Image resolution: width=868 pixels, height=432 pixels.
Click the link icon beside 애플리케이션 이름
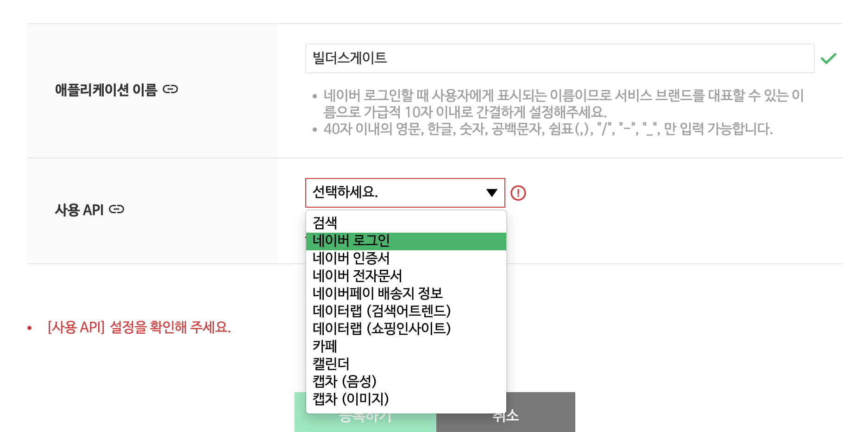(x=170, y=90)
